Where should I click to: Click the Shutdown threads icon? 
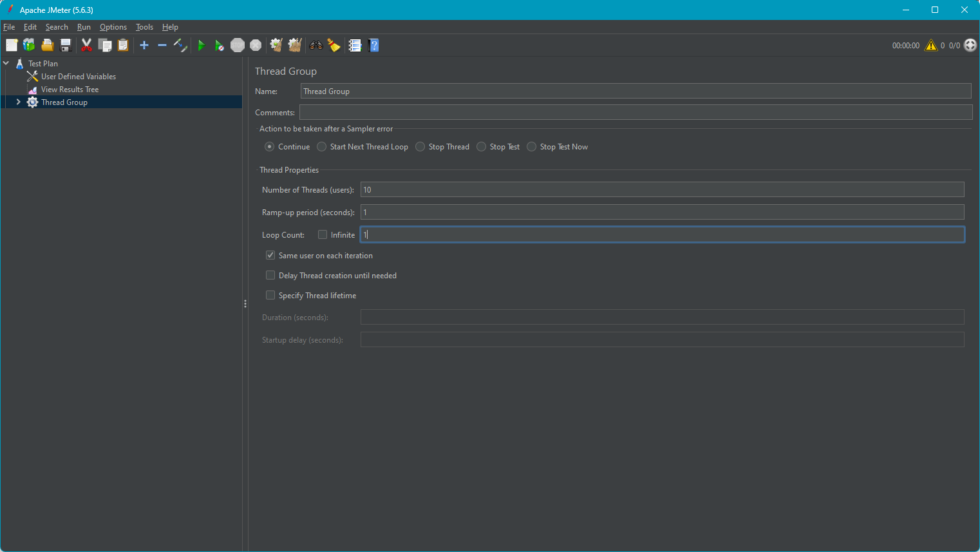[x=256, y=45]
